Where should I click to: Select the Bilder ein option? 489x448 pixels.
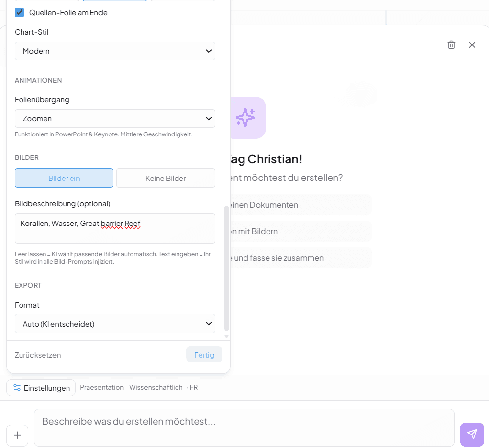pyautogui.click(x=64, y=178)
